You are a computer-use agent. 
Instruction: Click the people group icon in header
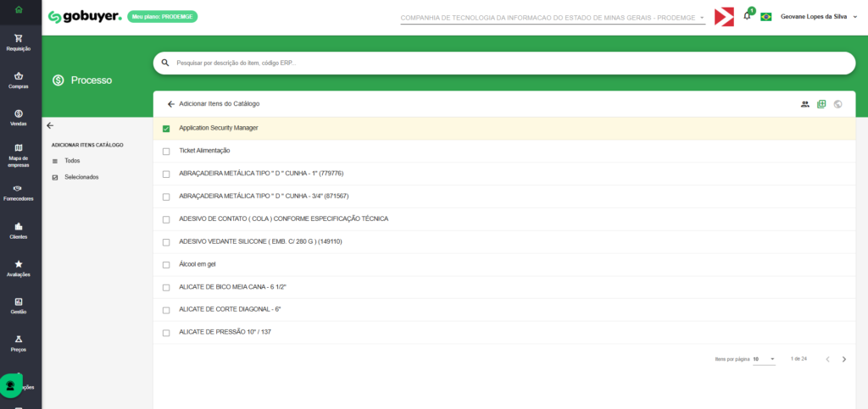coord(804,104)
